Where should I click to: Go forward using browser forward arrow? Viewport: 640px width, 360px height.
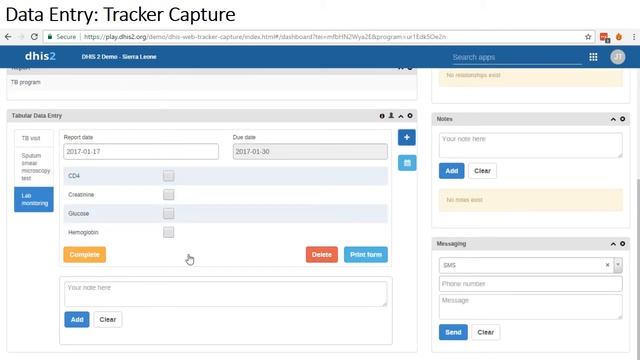click(x=21, y=37)
